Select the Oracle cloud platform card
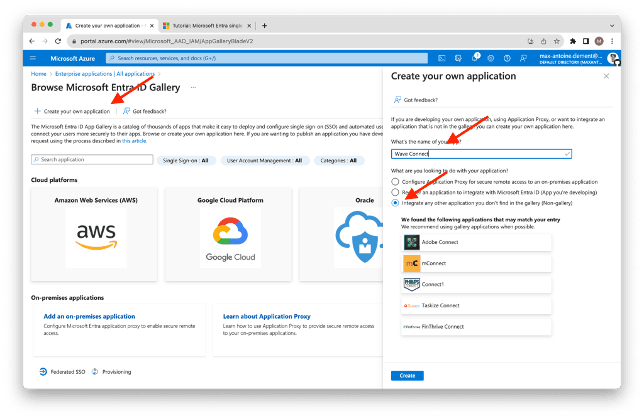644x420 pixels. 341,234
